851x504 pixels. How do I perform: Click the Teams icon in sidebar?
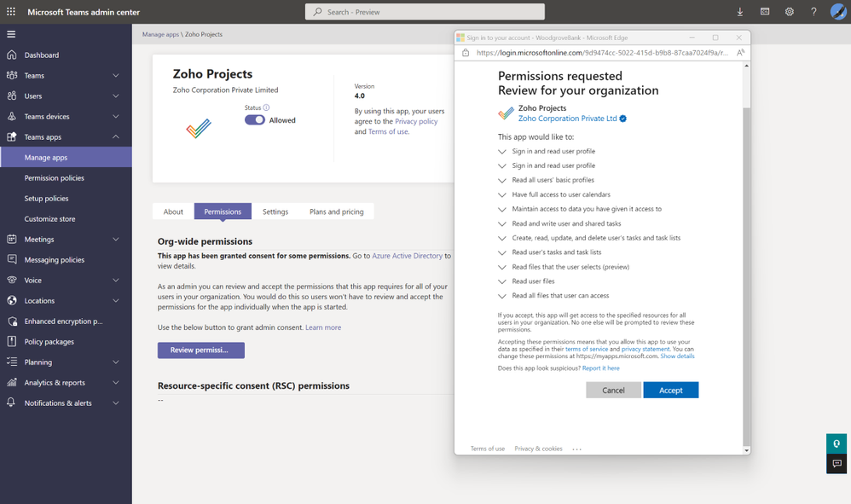point(11,75)
